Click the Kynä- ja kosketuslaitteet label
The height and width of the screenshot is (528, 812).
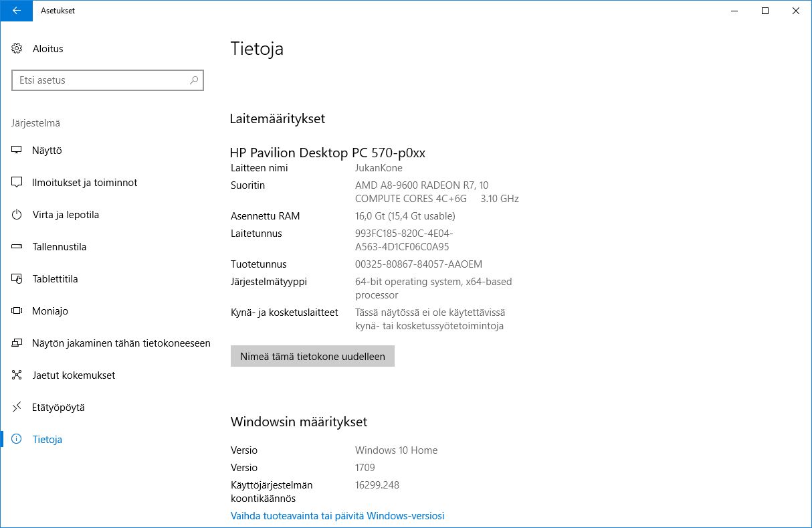pyautogui.click(x=284, y=313)
